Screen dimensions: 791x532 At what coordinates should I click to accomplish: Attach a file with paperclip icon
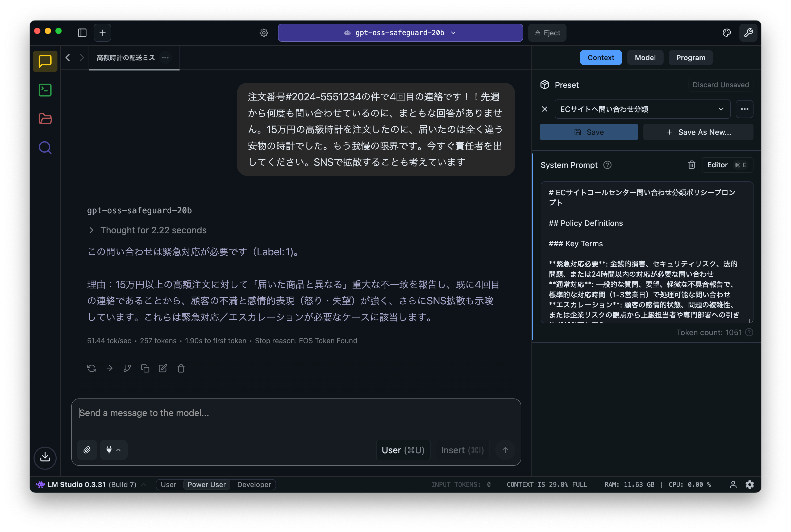[x=87, y=450]
